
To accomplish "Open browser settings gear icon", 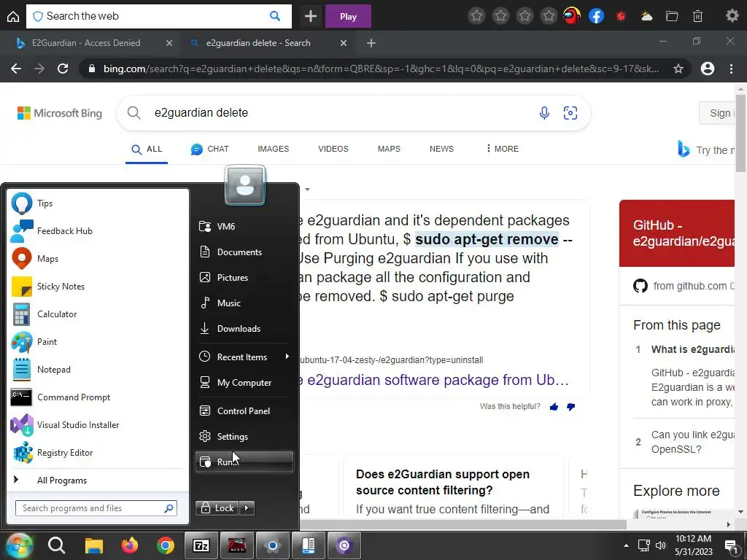I will tap(732, 16).
